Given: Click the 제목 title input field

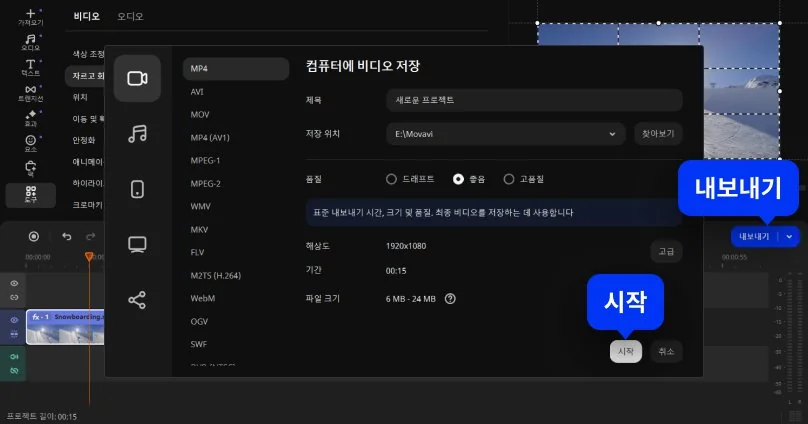Looking at the screenshot, I should (534, 100).
